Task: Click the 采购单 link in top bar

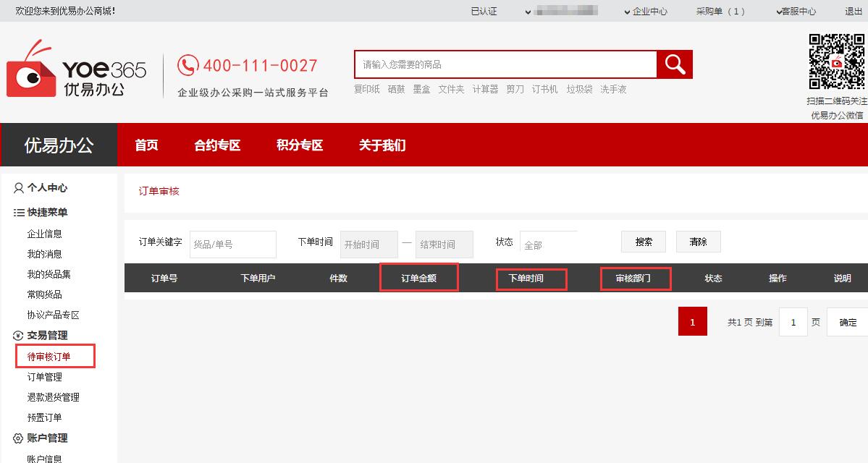Action: coord(720,12)
